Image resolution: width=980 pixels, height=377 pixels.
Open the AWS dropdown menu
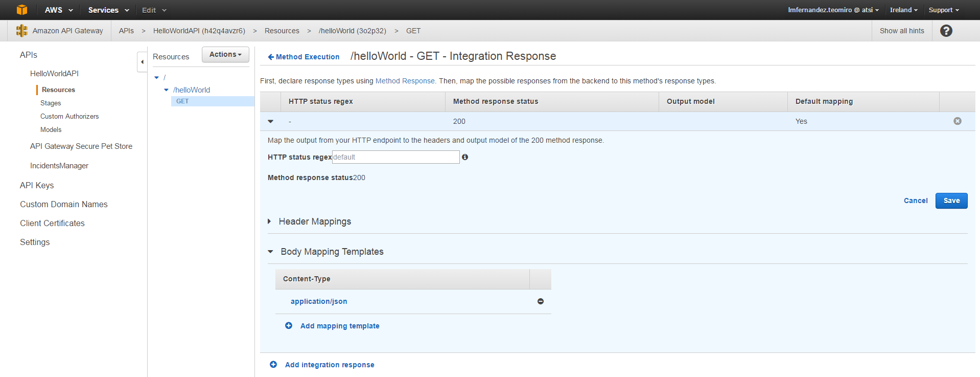(59, 10)
